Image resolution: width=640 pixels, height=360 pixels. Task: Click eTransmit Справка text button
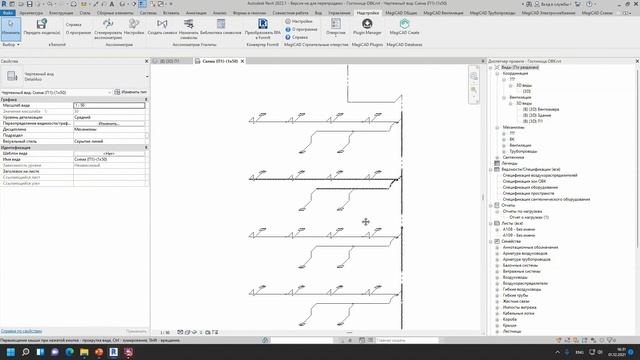(73, 24)
